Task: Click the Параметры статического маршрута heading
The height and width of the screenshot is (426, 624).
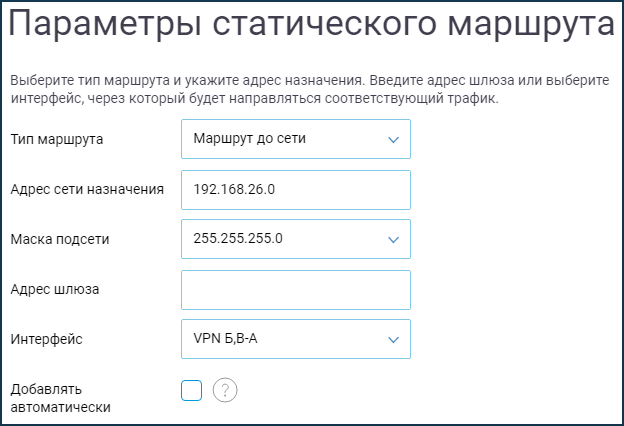Action: click(311, 25)
